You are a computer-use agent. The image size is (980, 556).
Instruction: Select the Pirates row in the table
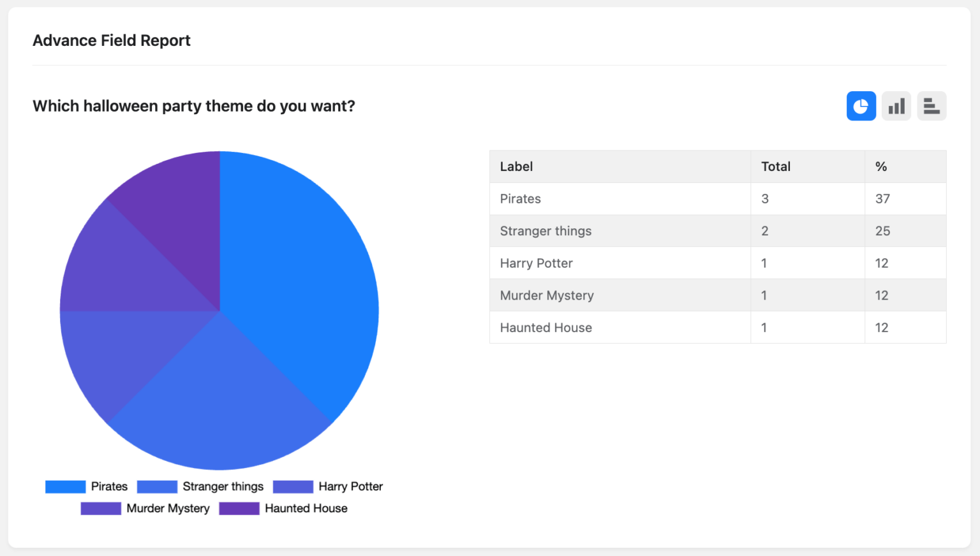(x=619, y=198)
